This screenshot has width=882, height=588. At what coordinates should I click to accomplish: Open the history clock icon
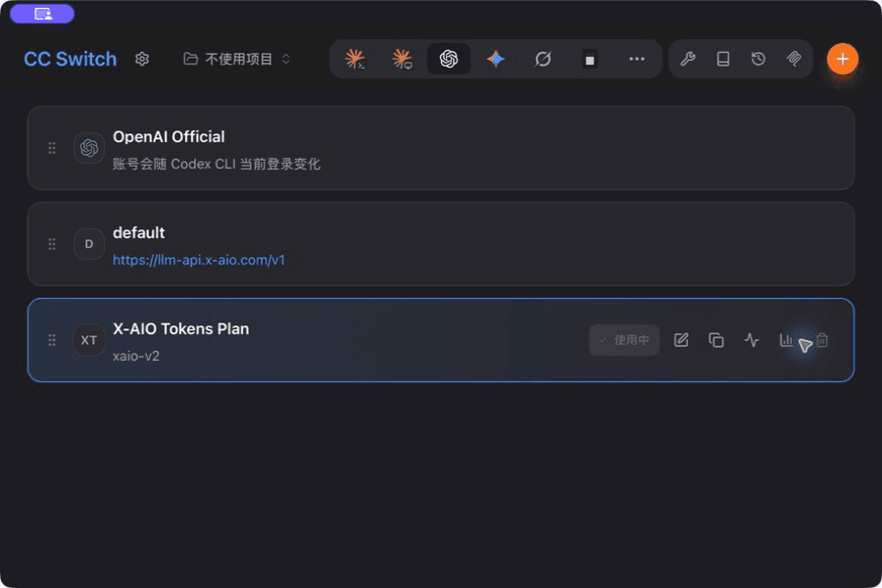[x=759, y=59]
